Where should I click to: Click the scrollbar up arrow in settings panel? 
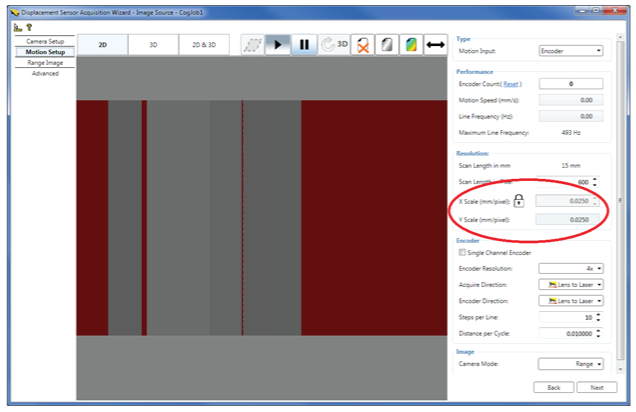pos(620,37)
